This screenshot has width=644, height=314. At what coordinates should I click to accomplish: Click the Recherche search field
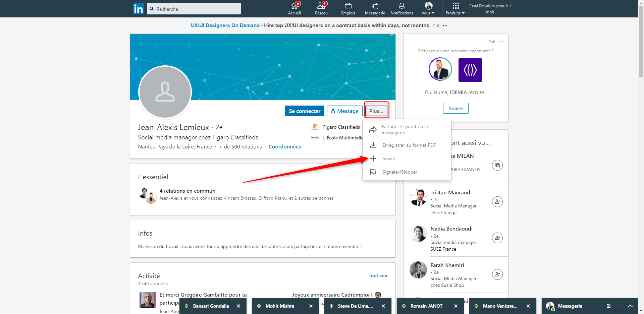pyautogui.click(x=194, y=9)
